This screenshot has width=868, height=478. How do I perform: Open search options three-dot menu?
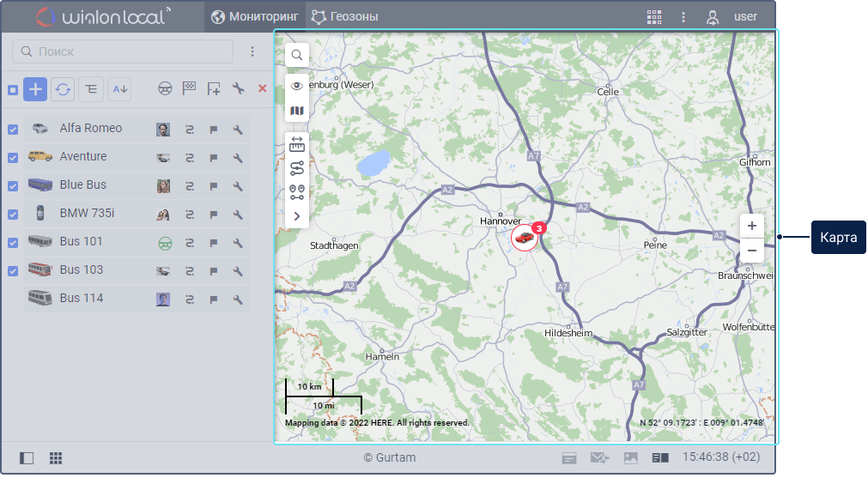[252, 51]
